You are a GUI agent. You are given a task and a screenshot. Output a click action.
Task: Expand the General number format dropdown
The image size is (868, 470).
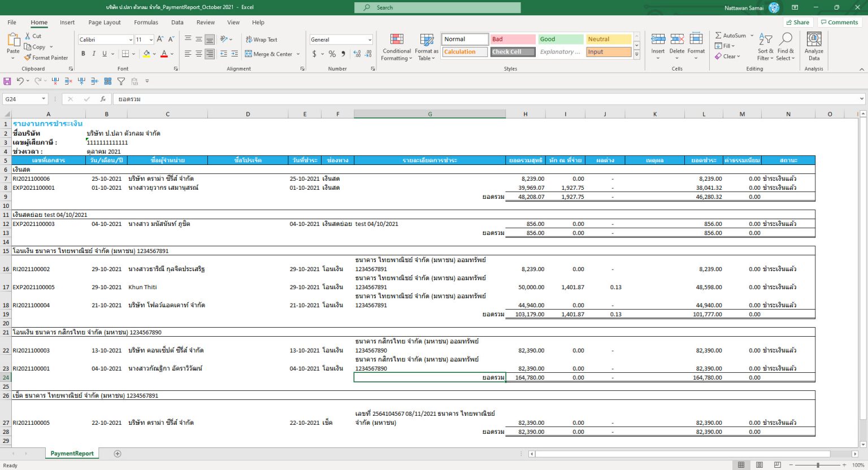tap(370, 40)
